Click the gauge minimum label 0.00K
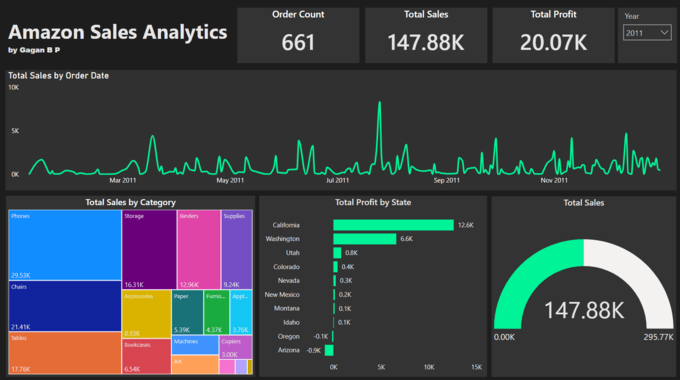The image size is (680, 380). (504, 337)
